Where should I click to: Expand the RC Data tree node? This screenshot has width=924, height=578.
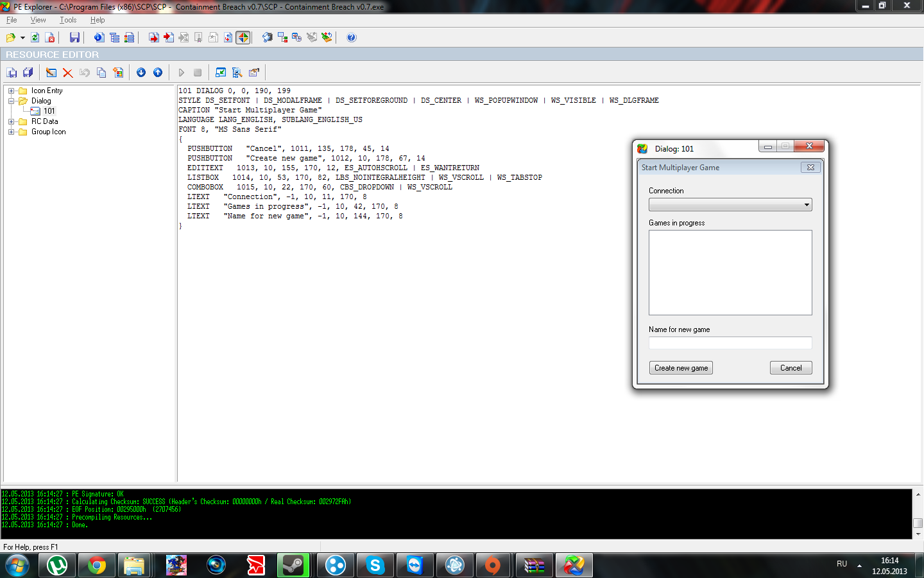click(11, 121)
